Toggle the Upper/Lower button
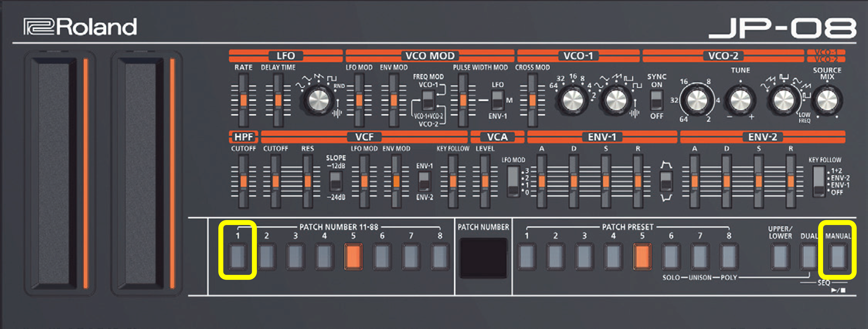The height and width of the screenshot is (329, 868). pyautogui.click(x=780, y=257)
